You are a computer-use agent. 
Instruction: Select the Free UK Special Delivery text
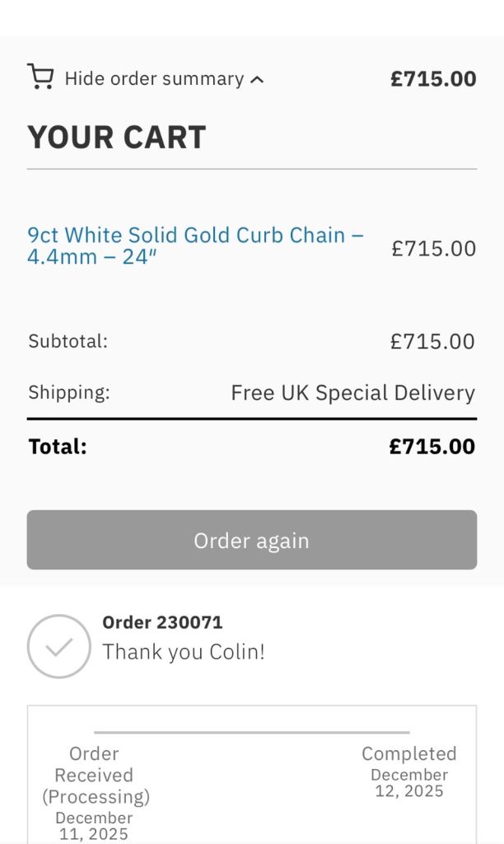click(352, 393)
